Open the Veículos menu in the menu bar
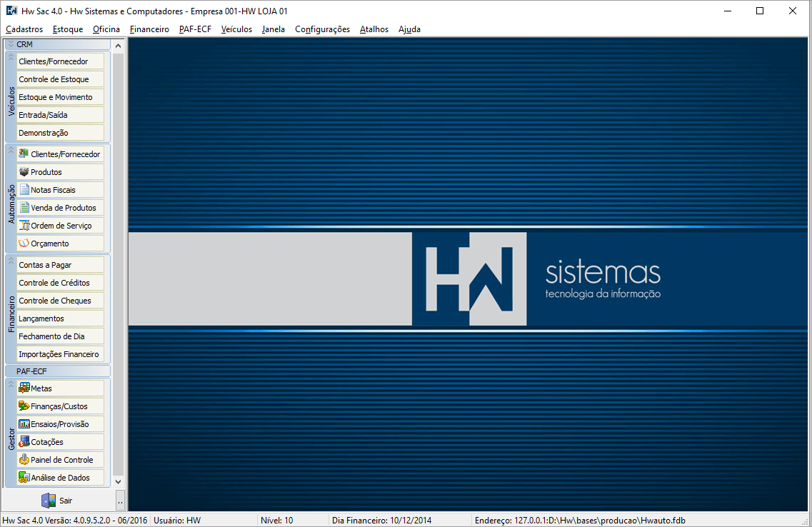 236,29
